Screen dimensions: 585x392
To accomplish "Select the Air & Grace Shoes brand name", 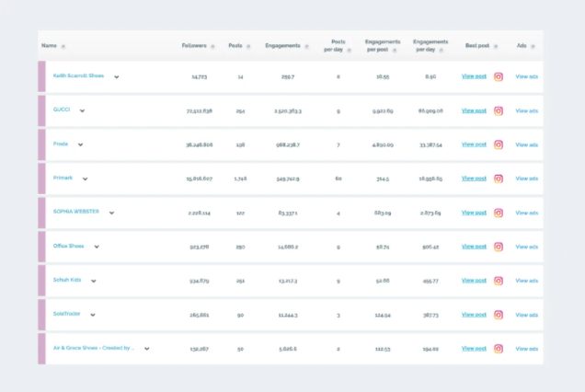I will pos(94,349).
